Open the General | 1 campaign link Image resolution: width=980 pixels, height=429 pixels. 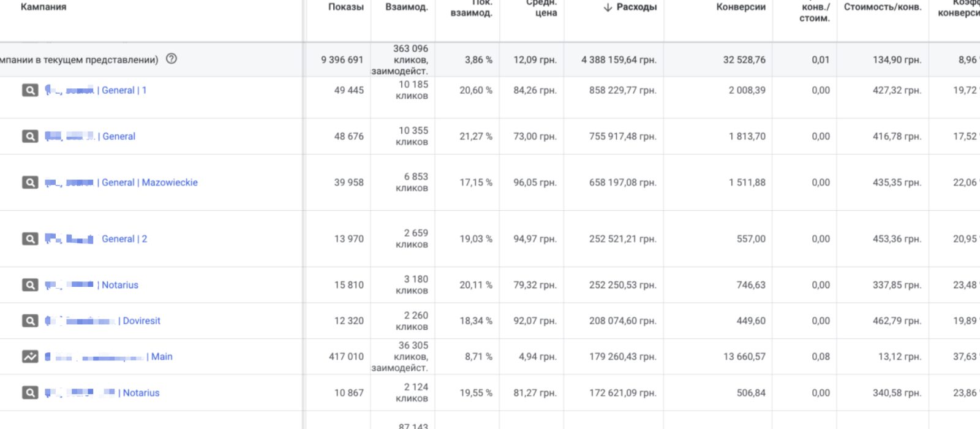(x=124, y=90)
